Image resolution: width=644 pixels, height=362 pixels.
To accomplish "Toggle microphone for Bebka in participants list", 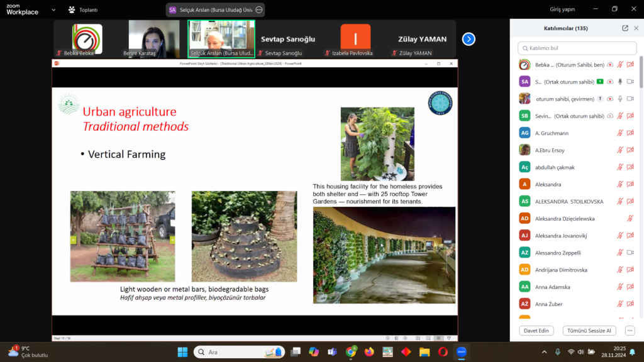I will (x=620, y=65).
